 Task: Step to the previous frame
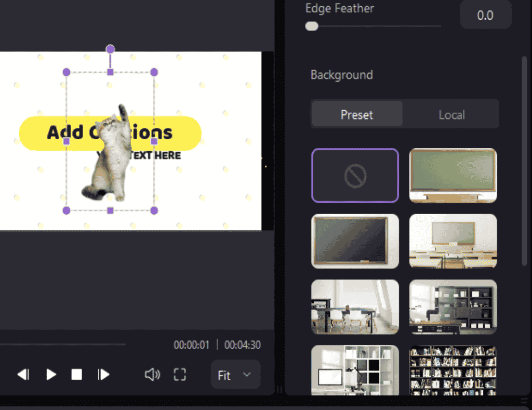pyautogui.click(x=23, y=374)
